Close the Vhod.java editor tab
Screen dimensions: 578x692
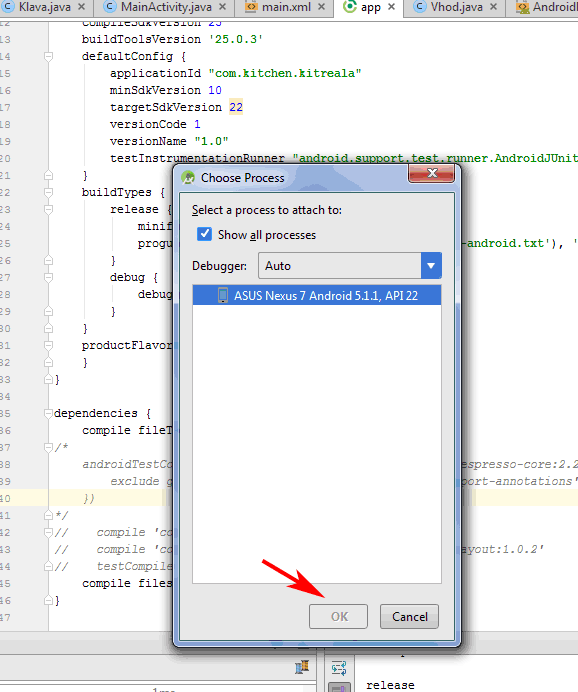[493, 7]
